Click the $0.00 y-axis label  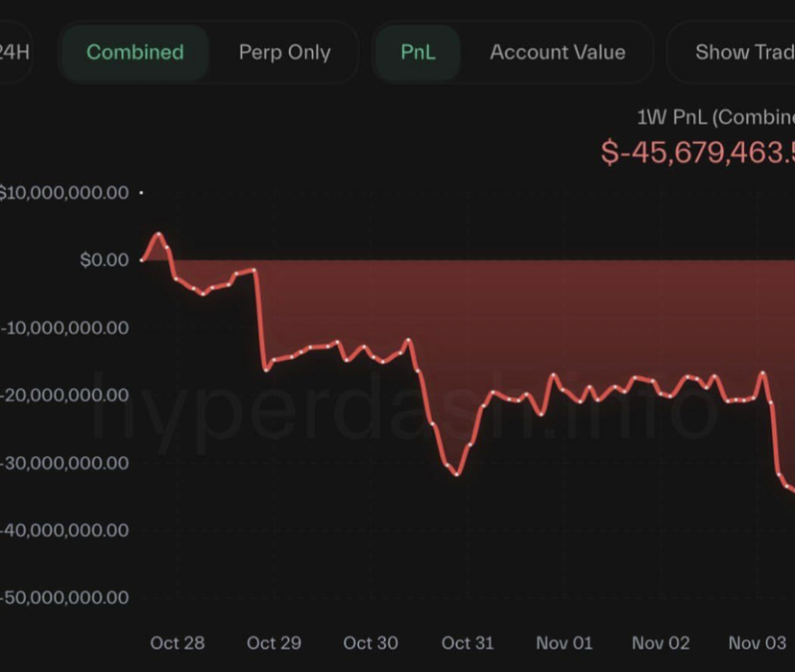click(104, 260)
